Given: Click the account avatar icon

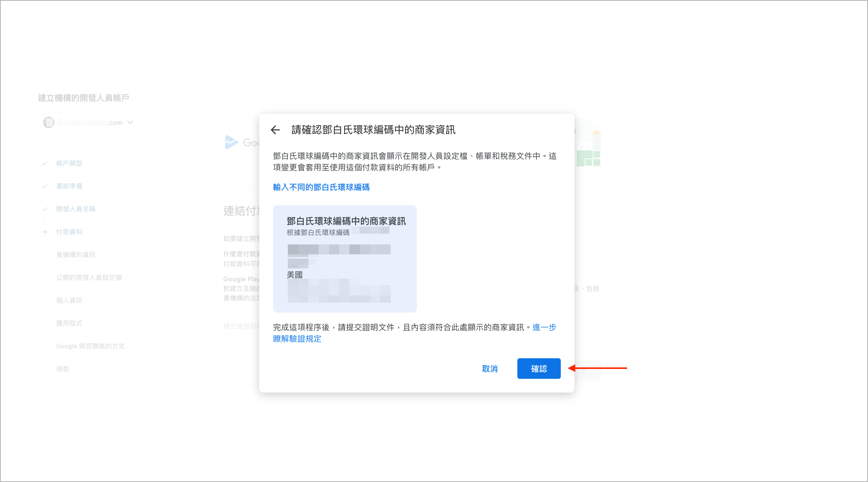Looking at the screenshot, I should tap(49, 122).
